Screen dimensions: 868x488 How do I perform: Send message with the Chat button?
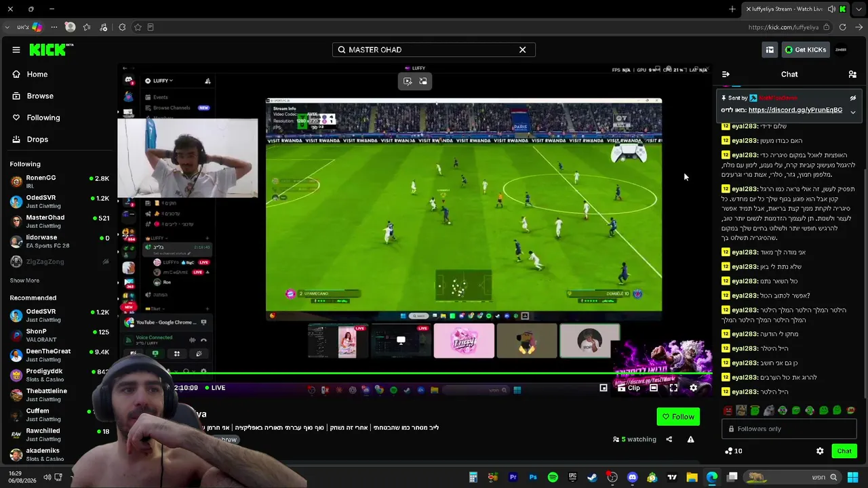coord(844,451)
